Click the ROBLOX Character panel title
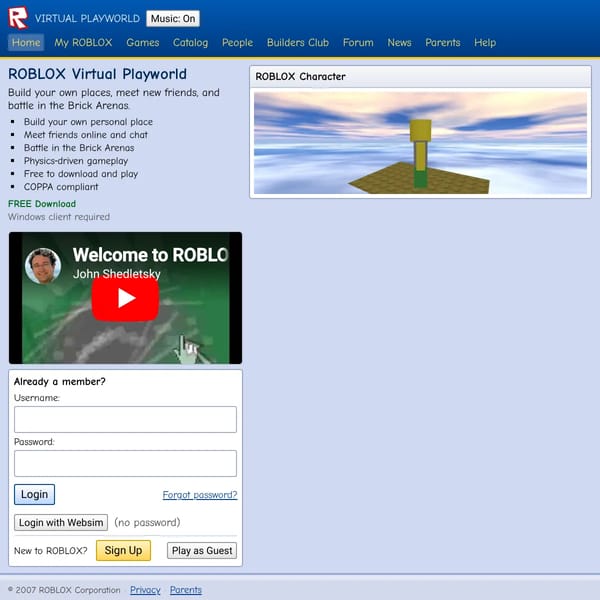The height and width of the screenshot is (600, 600). coord(300,77)
